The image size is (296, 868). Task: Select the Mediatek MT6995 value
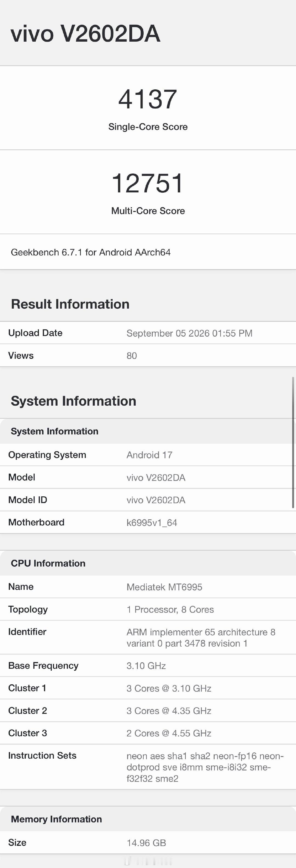(x=164, y=587)
